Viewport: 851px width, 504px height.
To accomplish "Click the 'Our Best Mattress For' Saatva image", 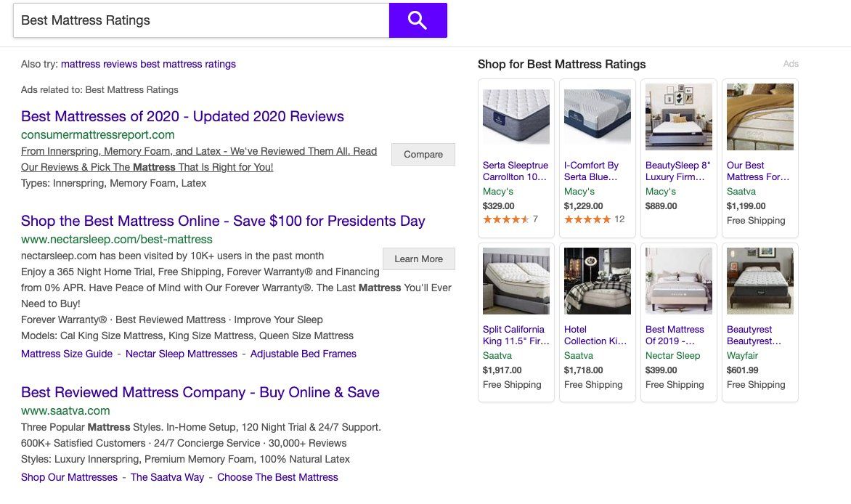I will click(x=760, y=117).
